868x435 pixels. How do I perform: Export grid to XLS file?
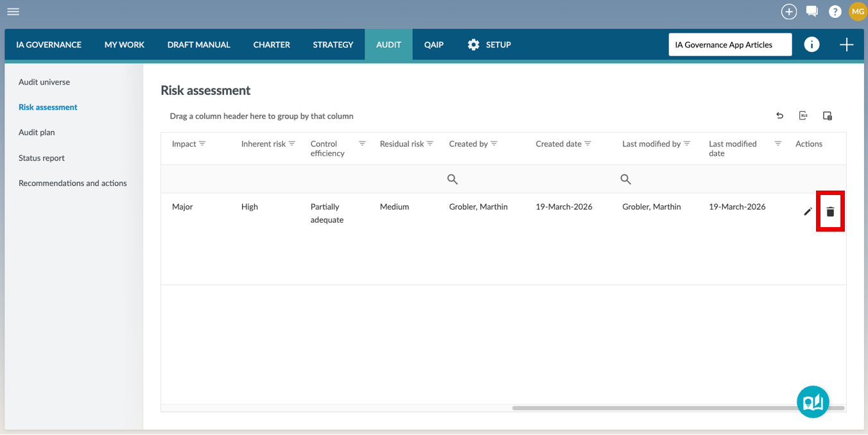tap(803, 115)
